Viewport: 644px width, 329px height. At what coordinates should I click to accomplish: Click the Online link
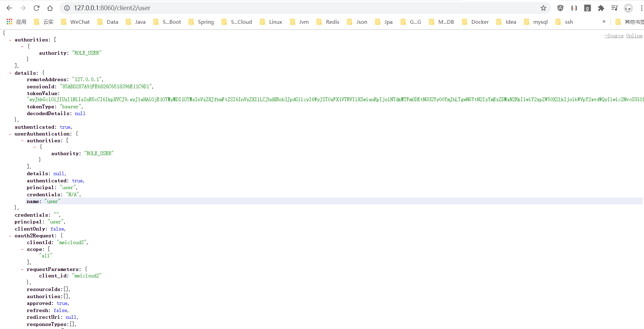(x=634, y=36)
